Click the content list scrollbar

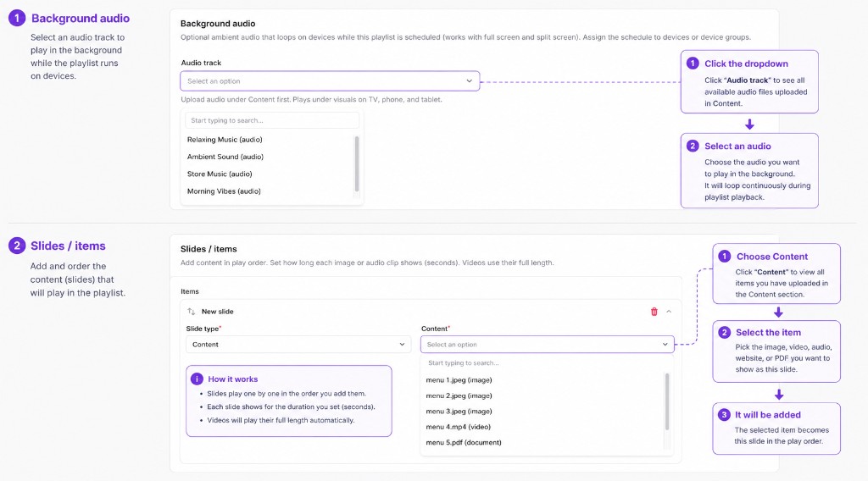tap(667, 401)
